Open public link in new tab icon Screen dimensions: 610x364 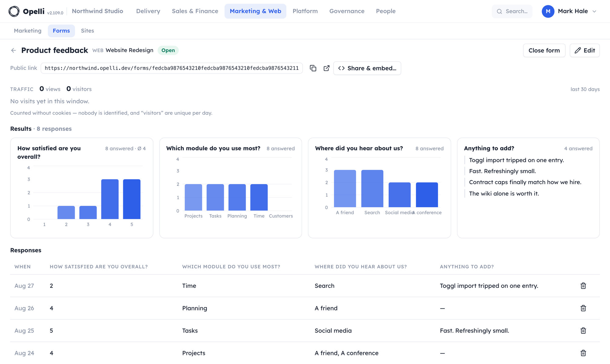[326, 68]
